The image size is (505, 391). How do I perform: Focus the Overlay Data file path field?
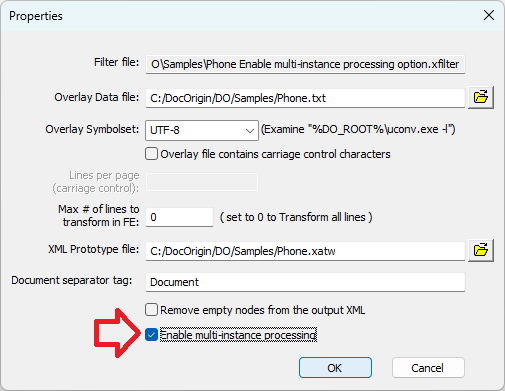pos(305,98)
